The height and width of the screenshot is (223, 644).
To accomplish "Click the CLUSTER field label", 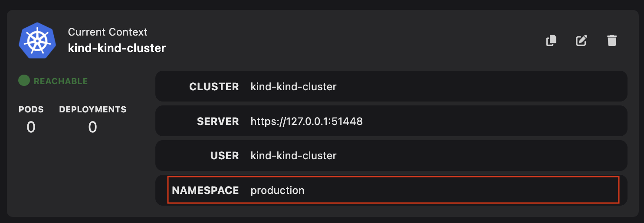I will [214, 86].
